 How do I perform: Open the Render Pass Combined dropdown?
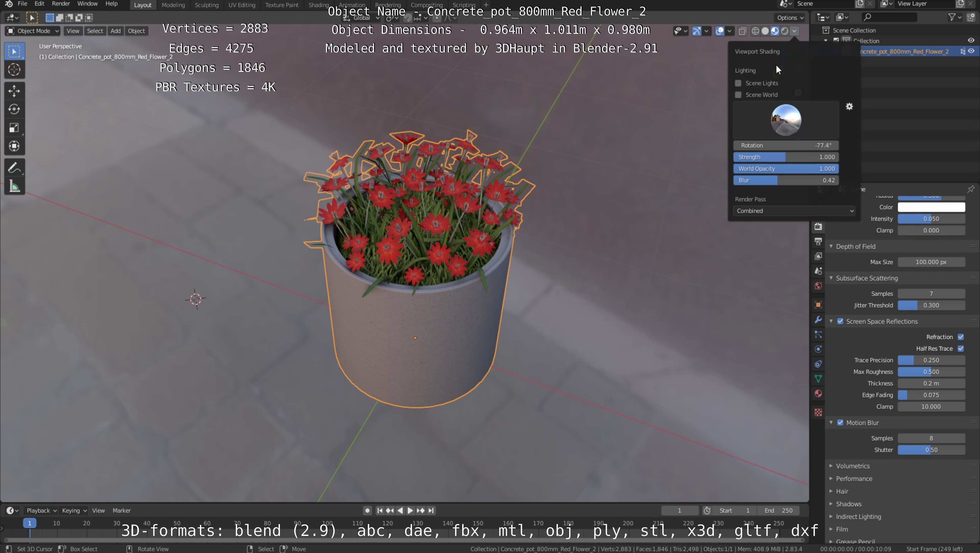pos(794,211)
